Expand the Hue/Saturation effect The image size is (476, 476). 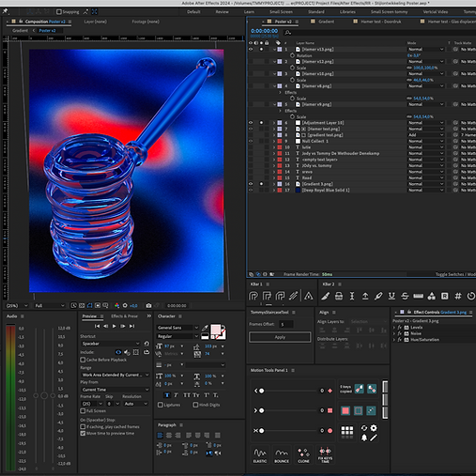[394, 340]
